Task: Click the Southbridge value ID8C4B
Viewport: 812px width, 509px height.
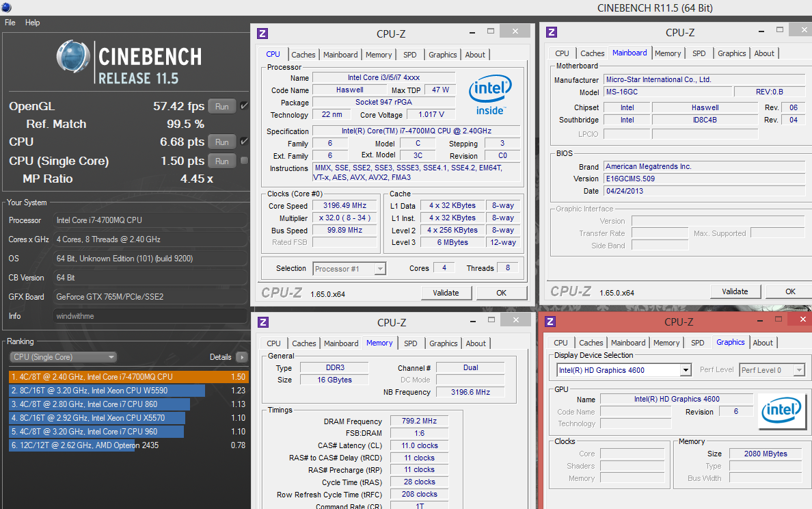Action: [x=705, y=120]
